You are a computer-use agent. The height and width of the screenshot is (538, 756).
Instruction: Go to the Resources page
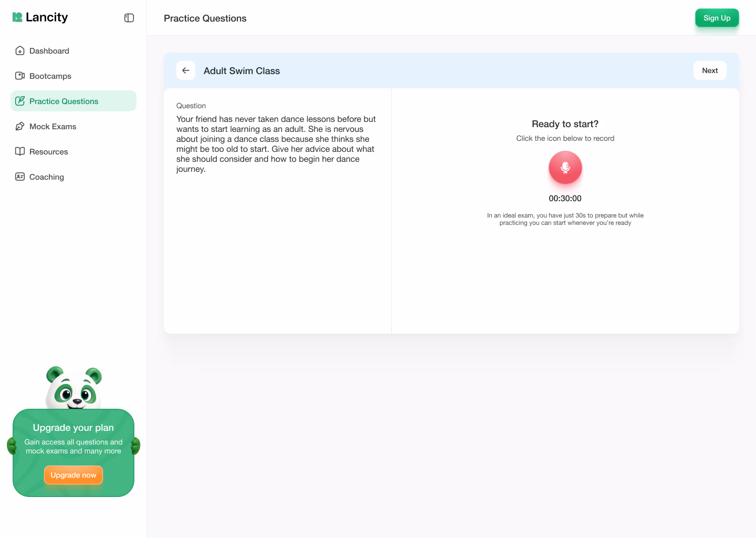tap(73, 151)
